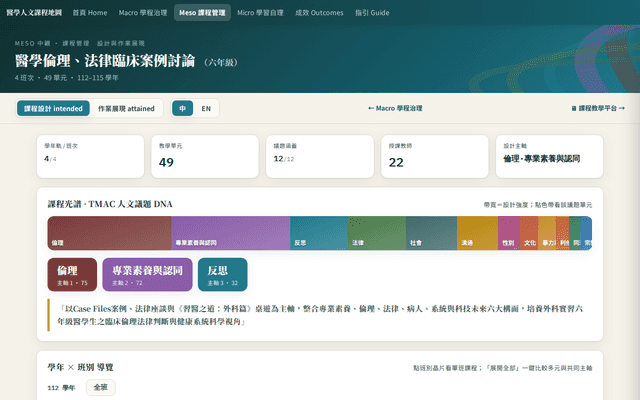Click the page title 醫學倫理、法律臨床案例討論
This screenshot has height=400, width=640.
[x=105, y=61]
